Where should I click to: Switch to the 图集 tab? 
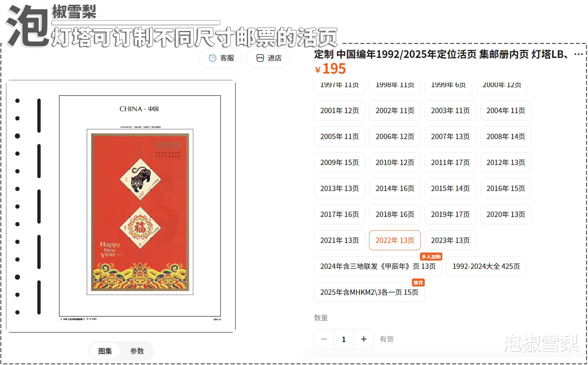coord(105,351)
